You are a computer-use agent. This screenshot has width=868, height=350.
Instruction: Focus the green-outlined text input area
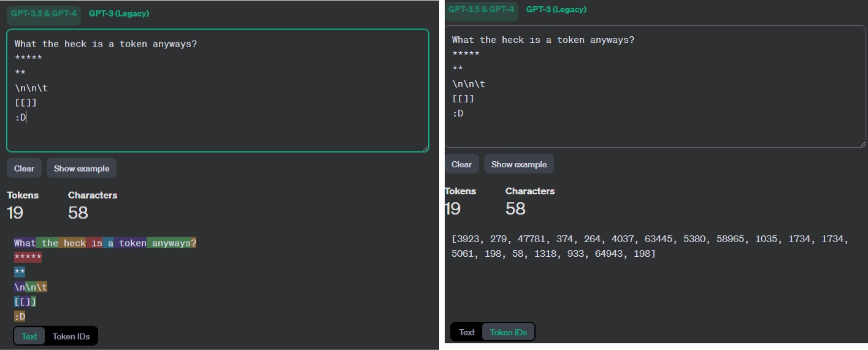tap(218, 90)
